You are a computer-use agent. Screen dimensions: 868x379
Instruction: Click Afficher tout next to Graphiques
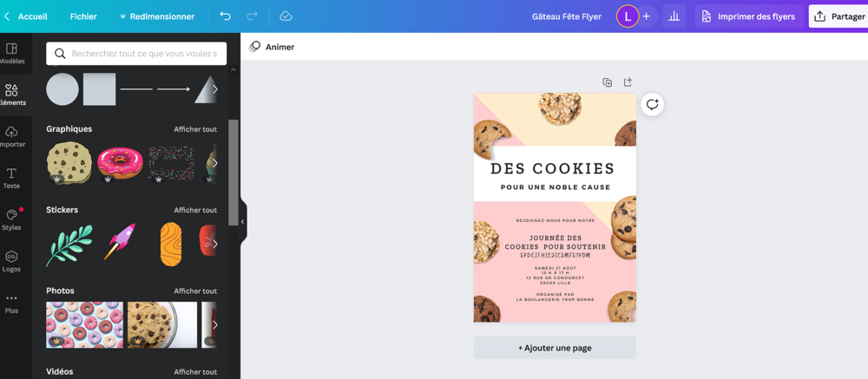(x=195, y=129)
